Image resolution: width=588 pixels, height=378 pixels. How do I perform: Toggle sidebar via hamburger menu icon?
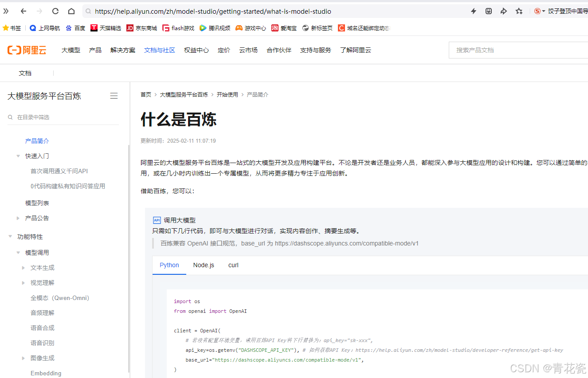114,96
